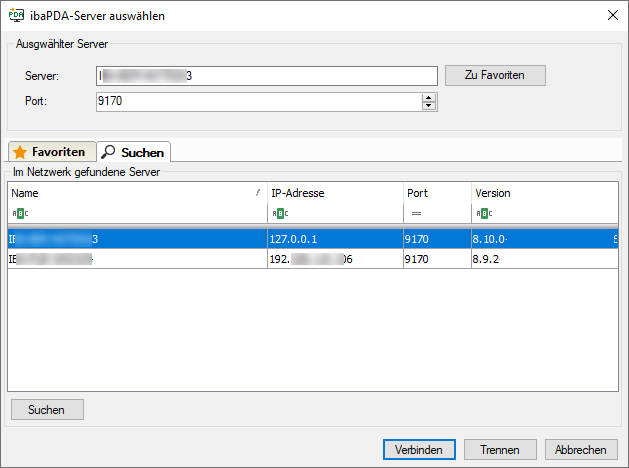
Task: Increase the port with the up arrow
Action: pyautogui.click(x=429, y=97)
